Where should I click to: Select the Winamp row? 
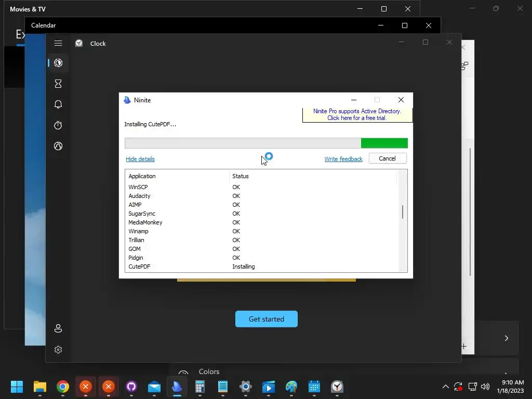tap(261, 231)
